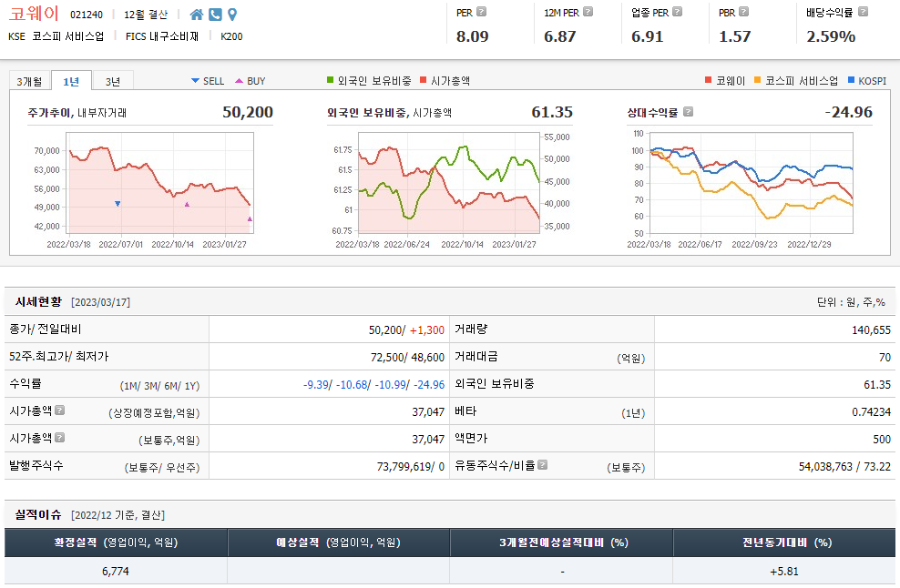Click the foreign ownership chart value 61.35 header
Image resolution: width=900 pixels, height=588 pixels.
click(552, 112)
